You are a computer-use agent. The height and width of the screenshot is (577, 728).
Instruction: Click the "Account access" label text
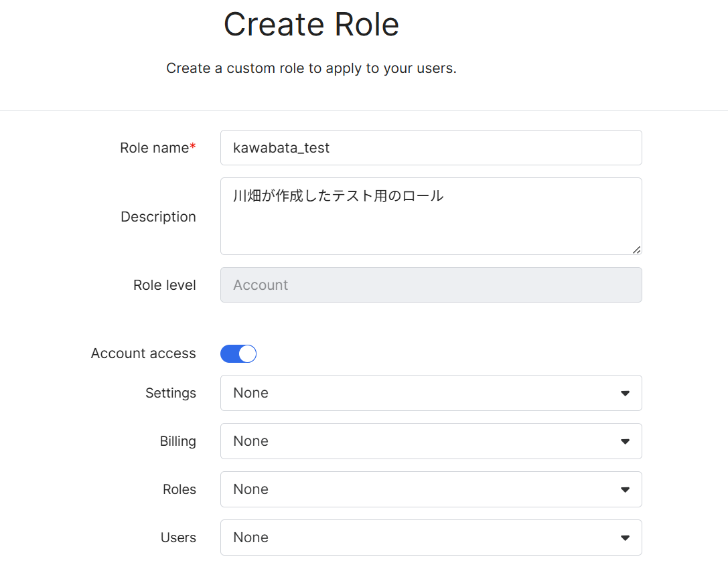pos(143,353)
